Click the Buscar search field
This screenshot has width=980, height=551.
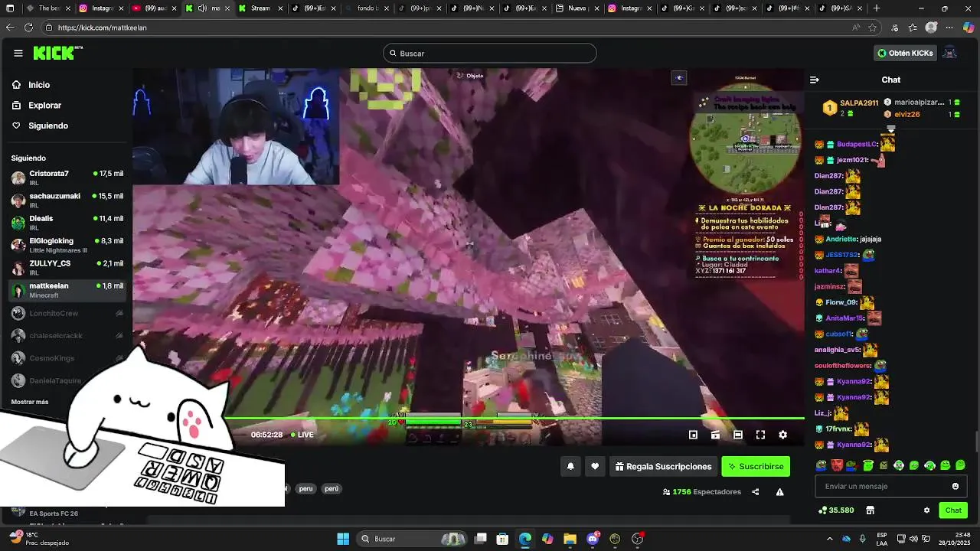pyautogui.click(x=490, y=53)
